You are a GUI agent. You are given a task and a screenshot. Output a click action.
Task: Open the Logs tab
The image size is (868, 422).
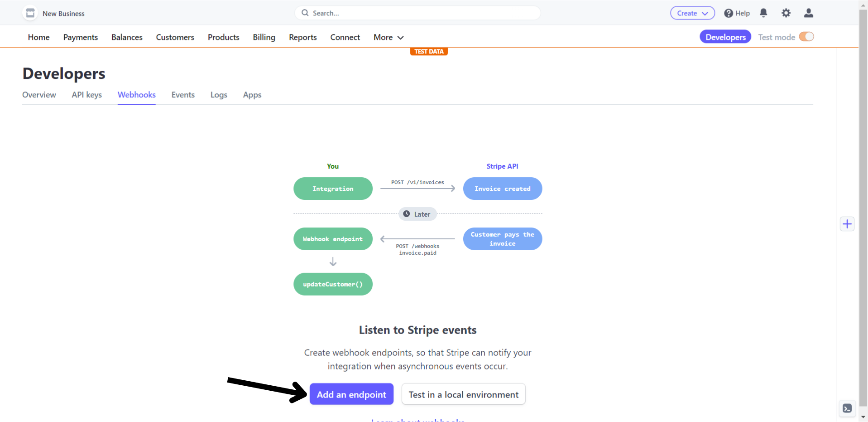tap(219, 95)
